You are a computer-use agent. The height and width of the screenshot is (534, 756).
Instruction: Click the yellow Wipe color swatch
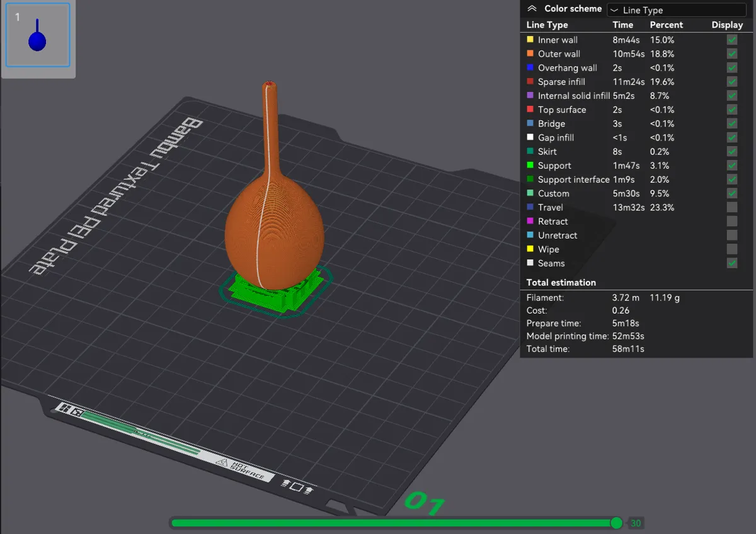[530, 249]
